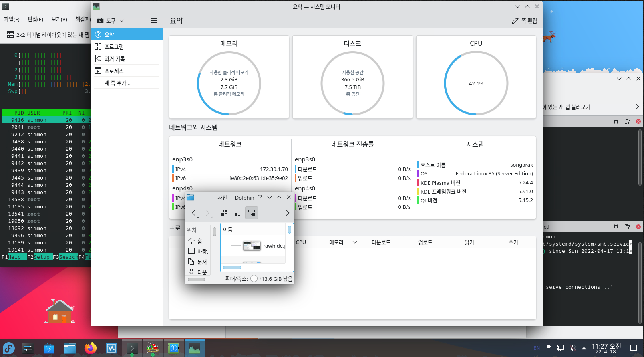Toggle the volume icon in system tray
The height and width of the screenshot is (357, 644).
[x=573, y=348]
